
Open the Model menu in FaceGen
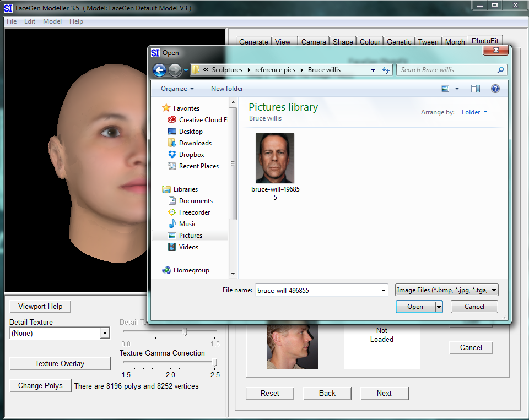[52, 21]
